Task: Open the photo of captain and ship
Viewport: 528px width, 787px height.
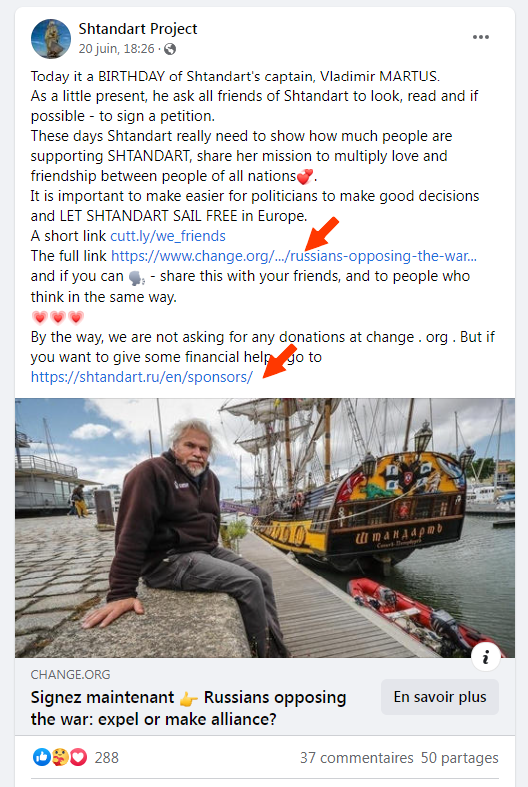Action: click(265, 528)
